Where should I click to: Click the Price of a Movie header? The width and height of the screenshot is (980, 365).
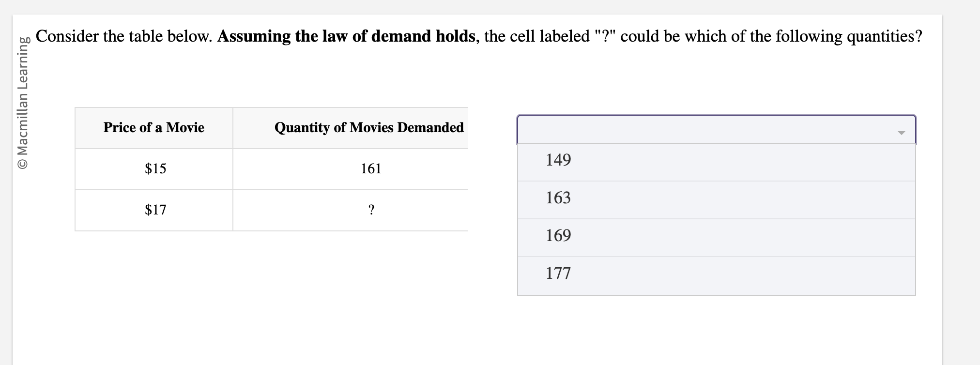(x=153, y=128)
